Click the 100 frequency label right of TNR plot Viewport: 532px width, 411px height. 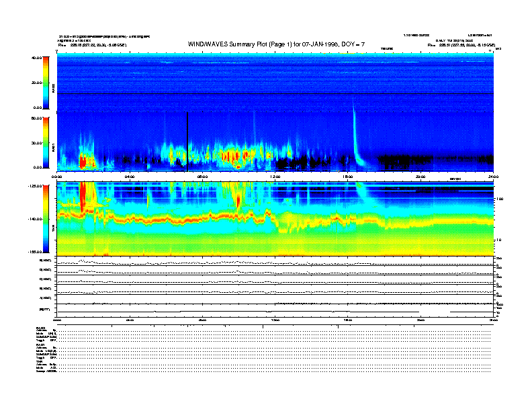tap(499, 199)
